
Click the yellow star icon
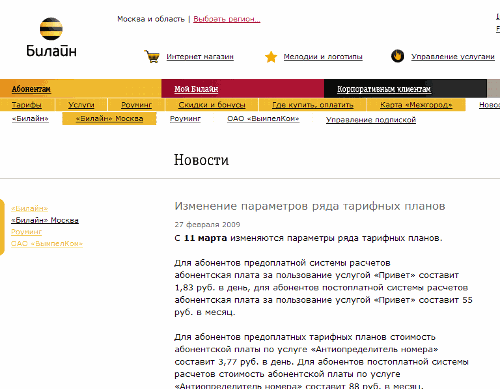coord(271,57)
